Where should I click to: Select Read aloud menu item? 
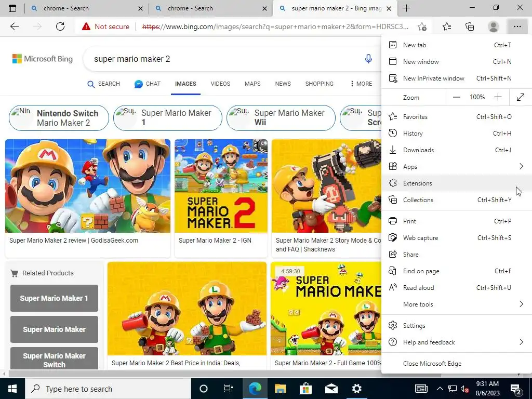tap(456, 288)
